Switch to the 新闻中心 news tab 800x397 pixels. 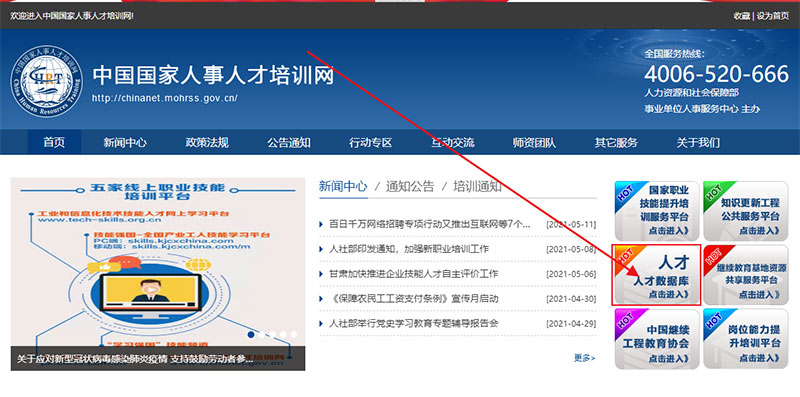point(343,186)
